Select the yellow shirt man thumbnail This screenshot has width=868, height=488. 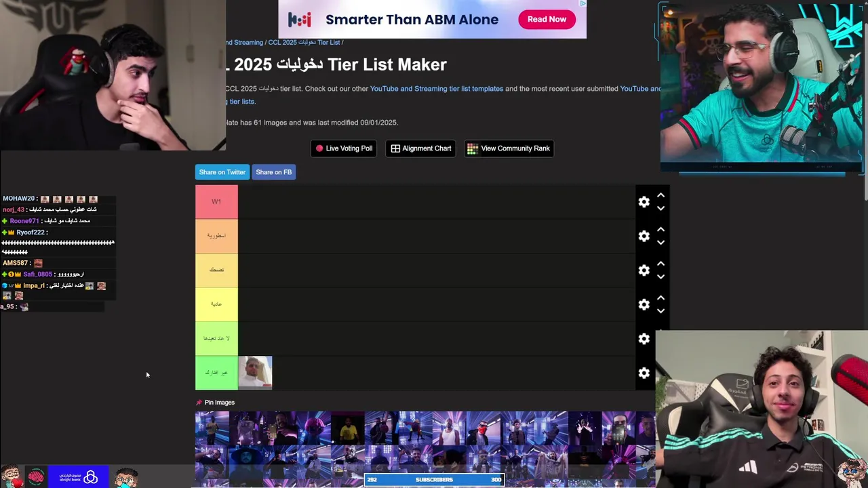[348, 428]
